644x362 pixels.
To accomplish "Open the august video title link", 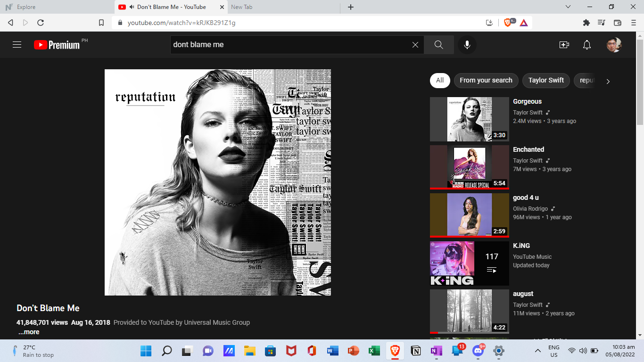I will 523,294.
